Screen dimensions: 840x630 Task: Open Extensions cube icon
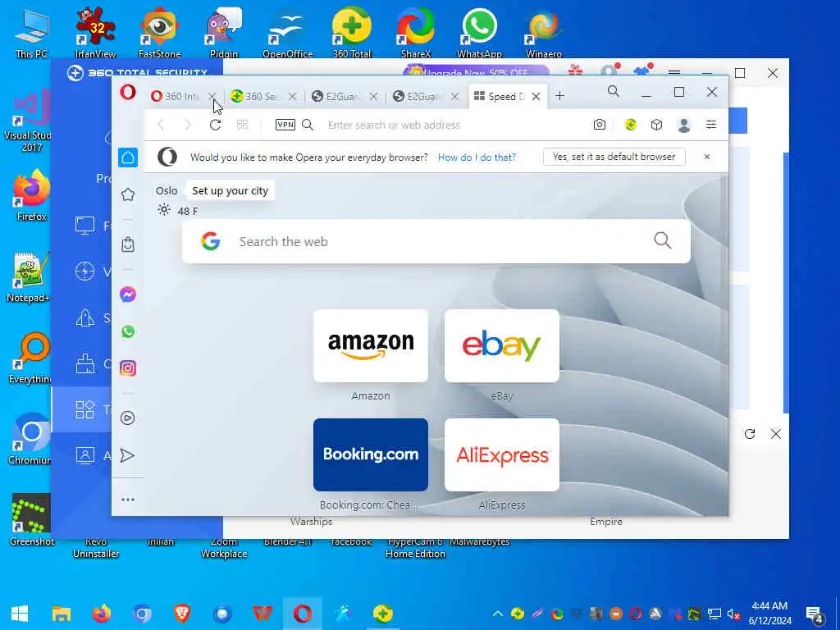point(657,125)
